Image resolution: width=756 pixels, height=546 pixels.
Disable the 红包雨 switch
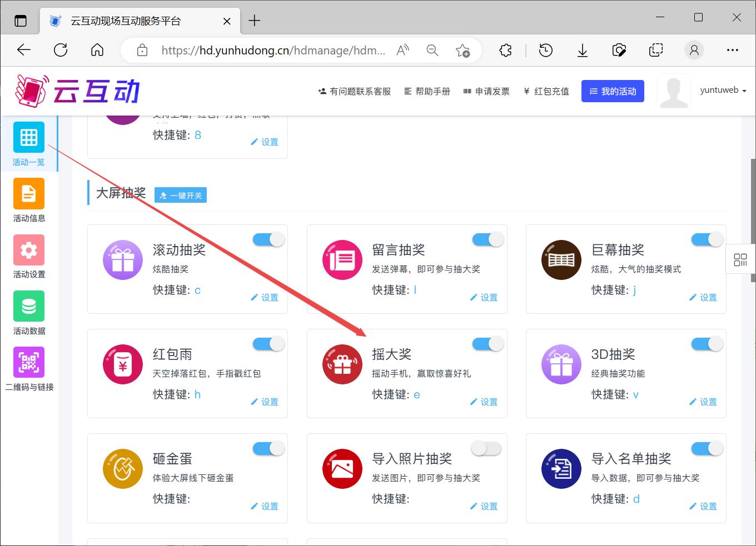(x=269, y=344)
